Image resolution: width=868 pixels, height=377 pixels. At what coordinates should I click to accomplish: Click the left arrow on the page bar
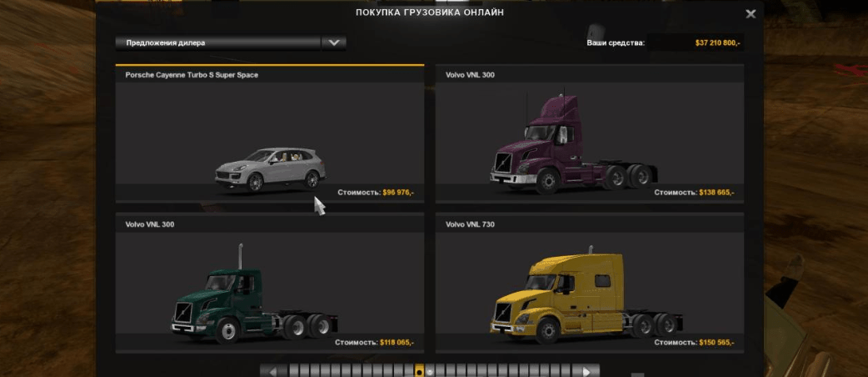274,371
